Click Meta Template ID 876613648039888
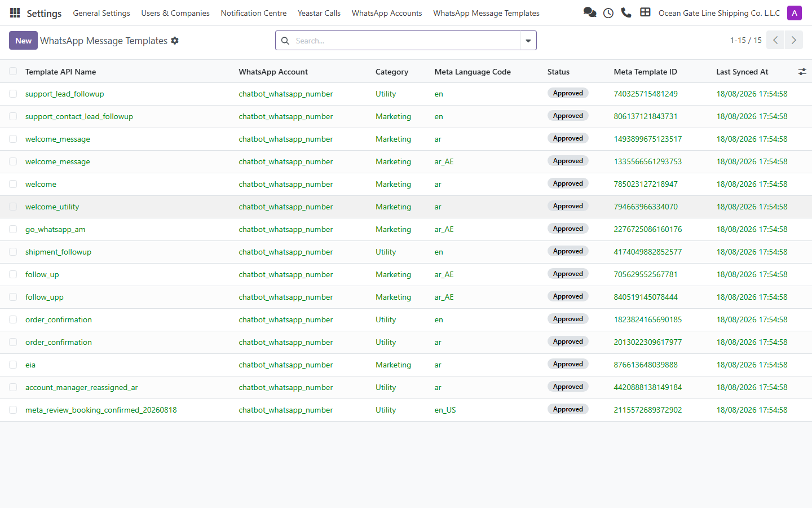The width and height of the screenshot is (812, 508). tap(646, 365)
